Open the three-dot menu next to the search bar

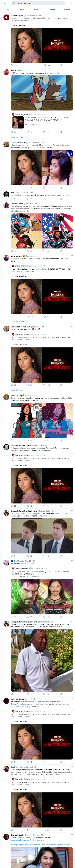click(71, 3)
